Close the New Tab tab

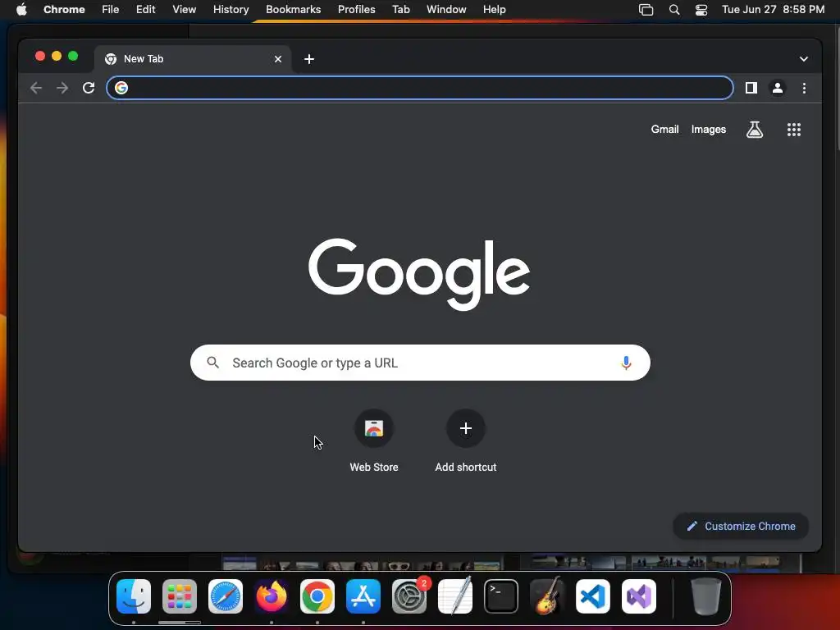[x=278, y=59]
